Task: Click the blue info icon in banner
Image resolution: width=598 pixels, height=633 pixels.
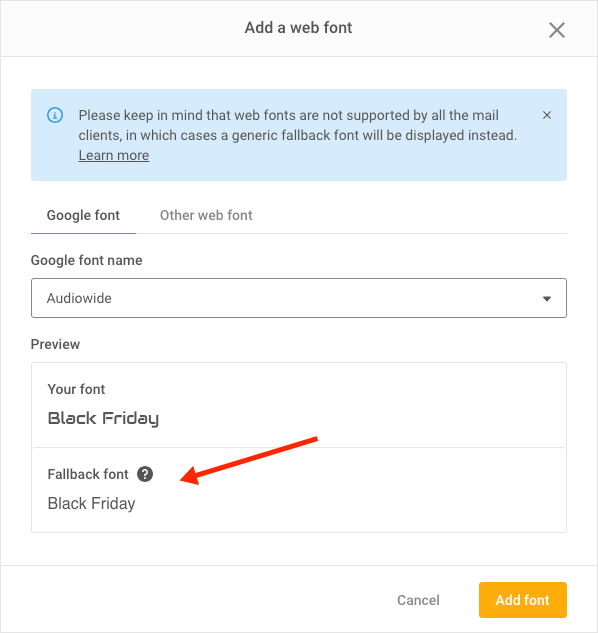Action: tap(55, 115)
